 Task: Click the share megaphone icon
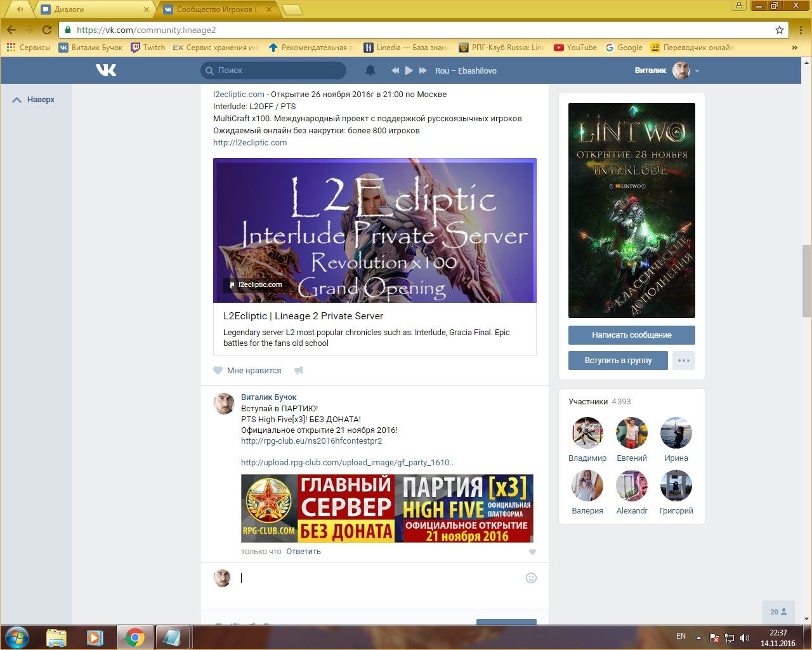(299, 370)
